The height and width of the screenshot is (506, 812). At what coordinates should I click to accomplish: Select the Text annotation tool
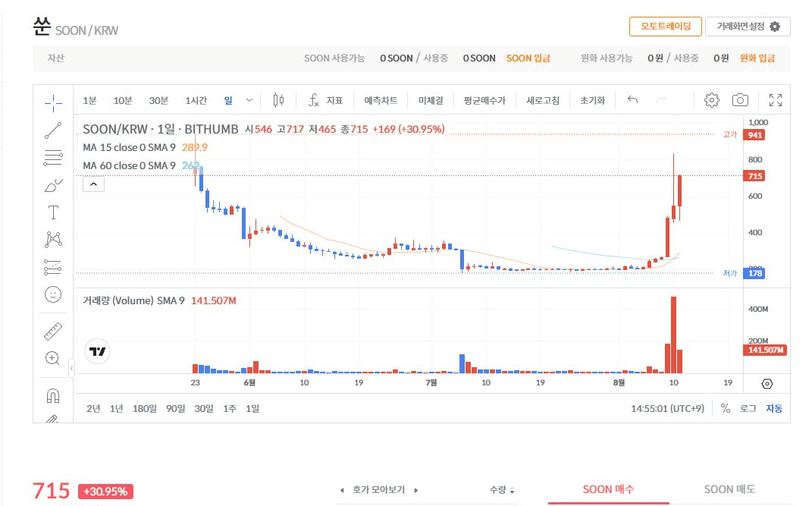[x=53, y=212]
